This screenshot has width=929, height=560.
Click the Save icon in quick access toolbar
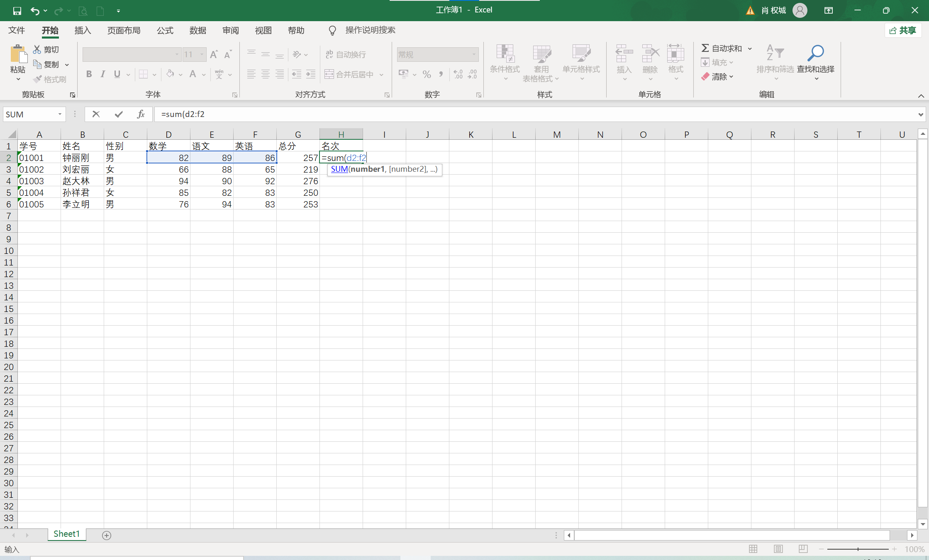pyautogui.click(x=17, y=11)
